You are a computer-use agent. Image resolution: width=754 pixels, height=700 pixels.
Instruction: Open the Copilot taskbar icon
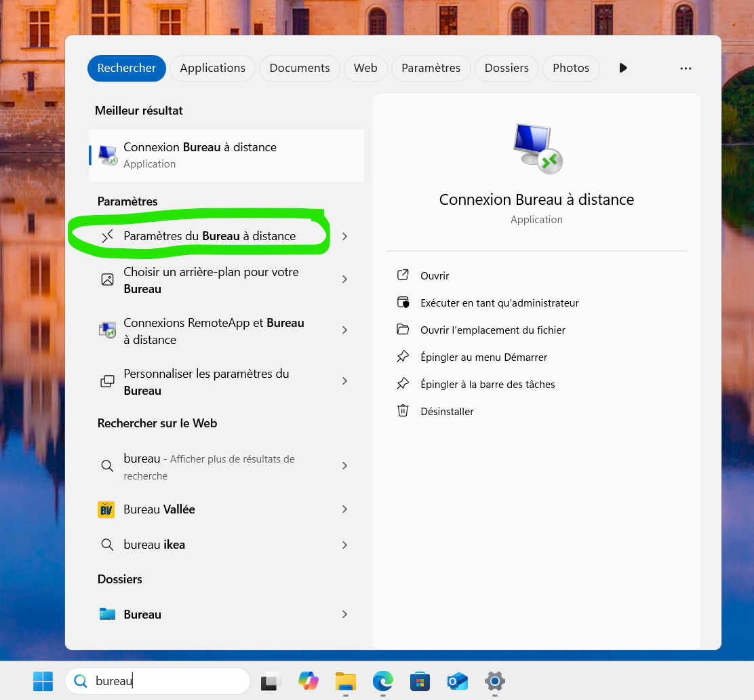click(x=309, y=681)
